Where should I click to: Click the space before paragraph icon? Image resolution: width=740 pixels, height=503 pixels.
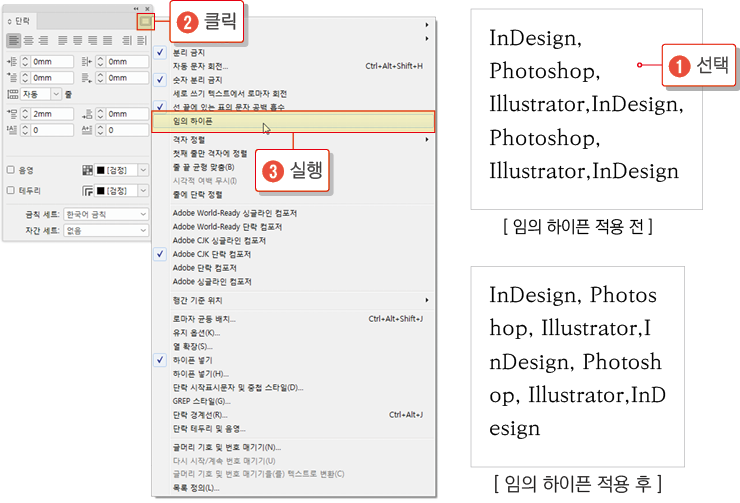tap(12, 114)
